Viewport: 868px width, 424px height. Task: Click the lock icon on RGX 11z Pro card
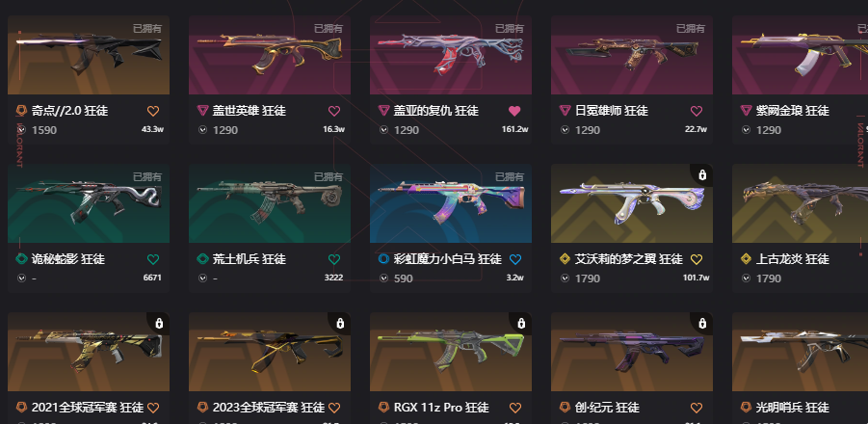click(521, 323)
